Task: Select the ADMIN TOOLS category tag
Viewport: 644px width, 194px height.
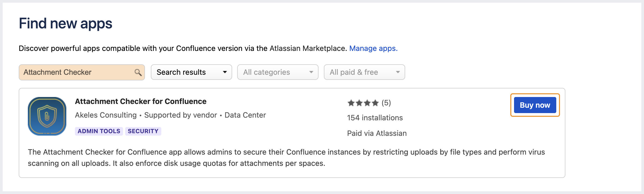Action: click(x=99, y=131)
